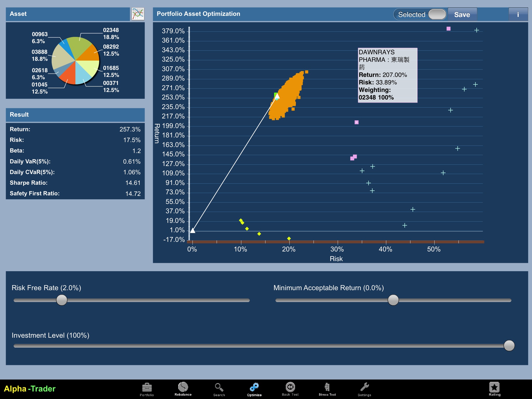Click the orange square at cluster top
Image resolution: width=532 pixels, height=399 pixels.
[307, 72]
